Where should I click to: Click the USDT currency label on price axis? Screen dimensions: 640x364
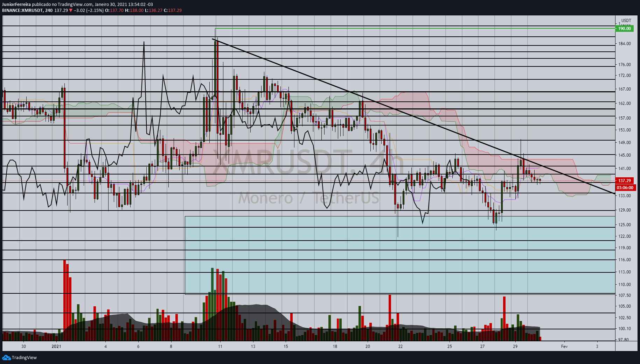pyautogui.click(x=626, y=21)
